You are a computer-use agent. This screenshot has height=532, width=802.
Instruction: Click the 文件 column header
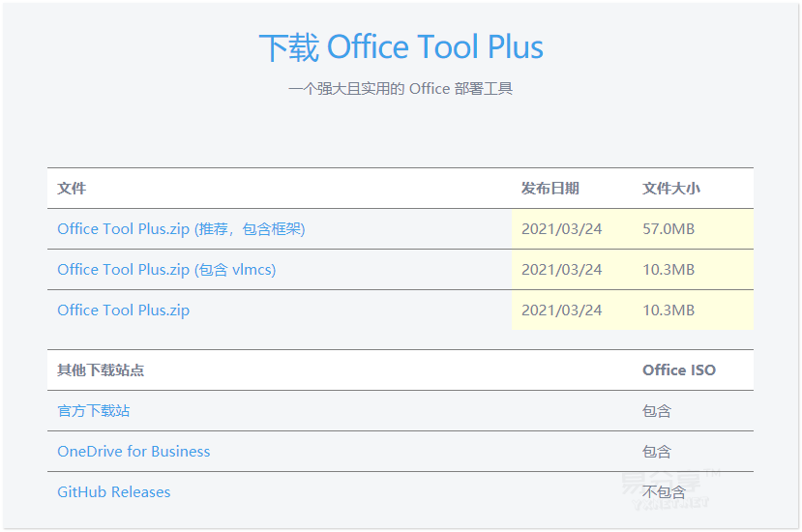click(x=72, y=189)
